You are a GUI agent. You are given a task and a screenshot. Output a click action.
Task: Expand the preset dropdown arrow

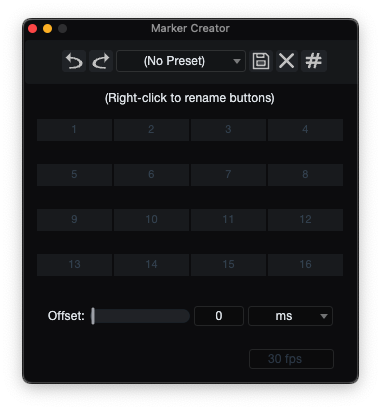(237, 61)
